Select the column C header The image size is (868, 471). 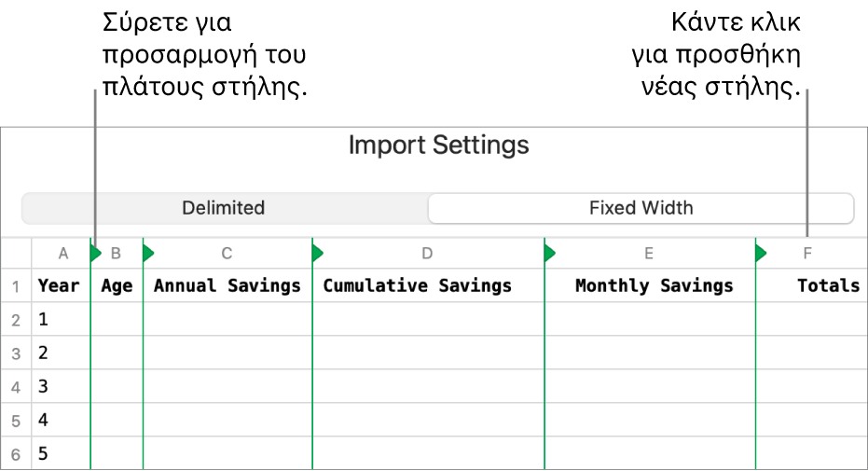[227, 253]
